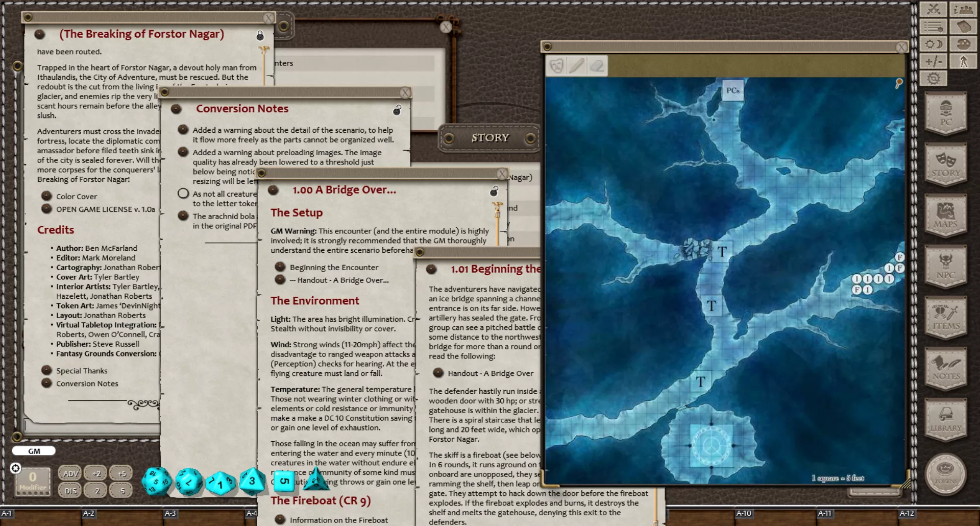Open the Special Thanks link
Viewport: 980px width, 526px height.
82,371
